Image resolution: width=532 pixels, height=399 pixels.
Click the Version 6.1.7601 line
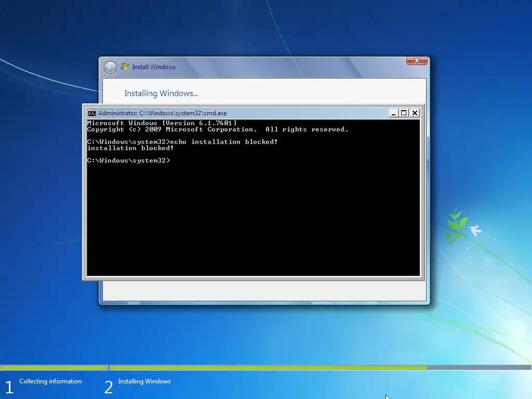point(162,123)
